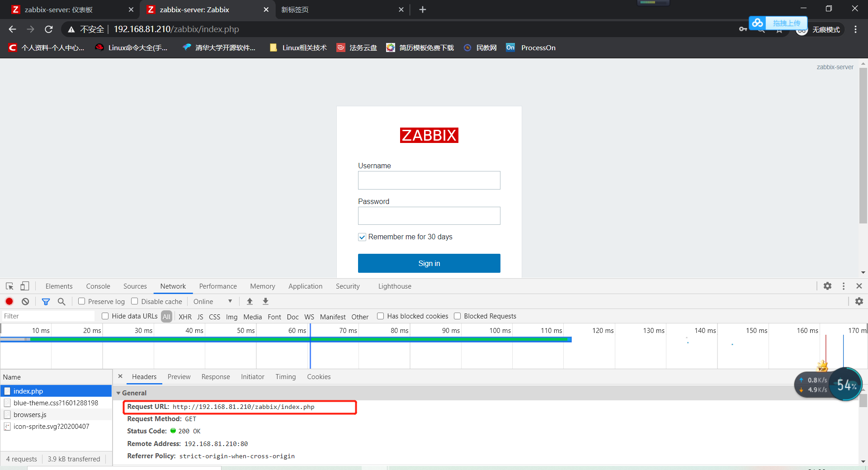
Task: Click the page vertical scrollbar
Action: pos(863,145)
